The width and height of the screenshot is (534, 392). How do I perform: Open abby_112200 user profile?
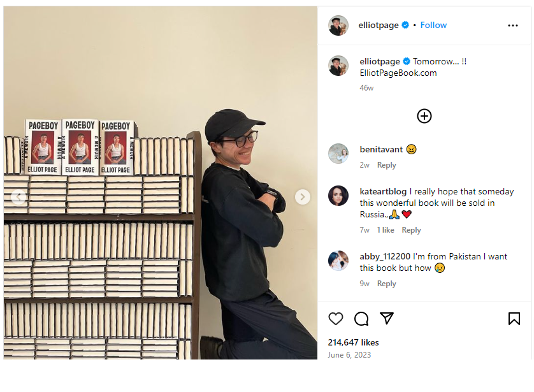click(385, 256)
